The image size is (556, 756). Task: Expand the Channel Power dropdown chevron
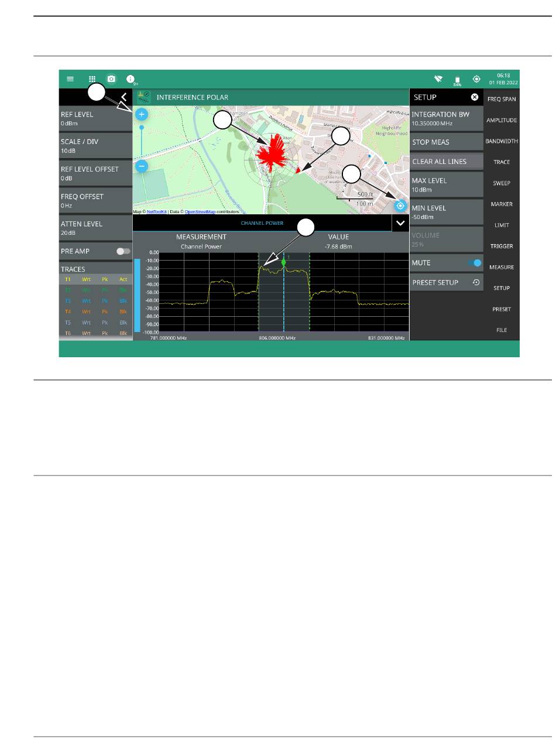click(x=400, y=223)
